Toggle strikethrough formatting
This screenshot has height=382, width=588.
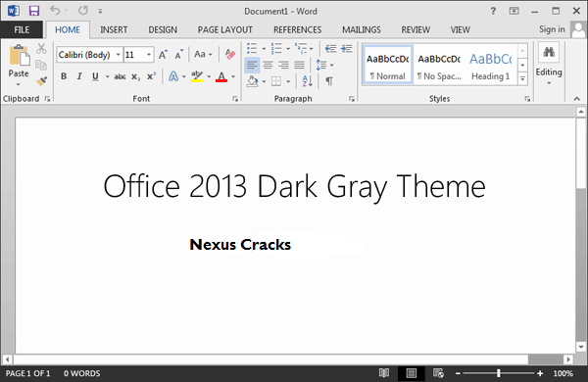[x=120, y=76]
